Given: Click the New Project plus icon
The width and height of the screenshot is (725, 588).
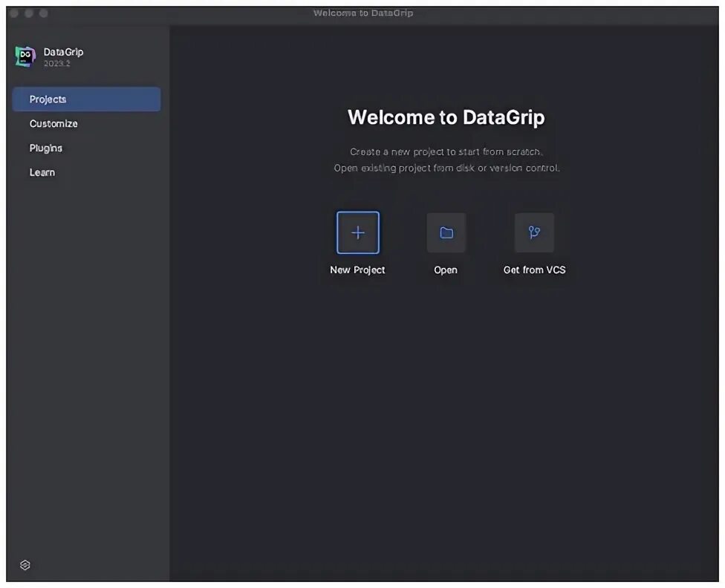Looking at the screenshot, I should (358, 232).
